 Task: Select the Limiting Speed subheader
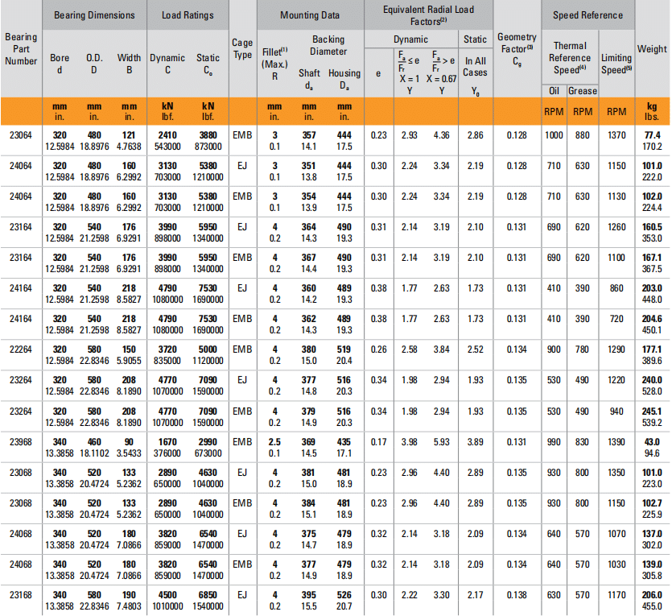[x=616, y=64]
